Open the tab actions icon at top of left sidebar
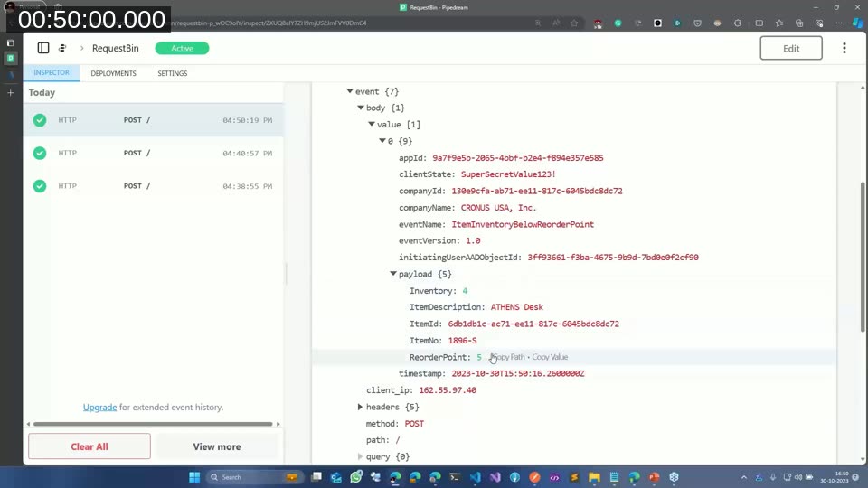Screen dimensions: 868x488 click(x=11, y=42)
